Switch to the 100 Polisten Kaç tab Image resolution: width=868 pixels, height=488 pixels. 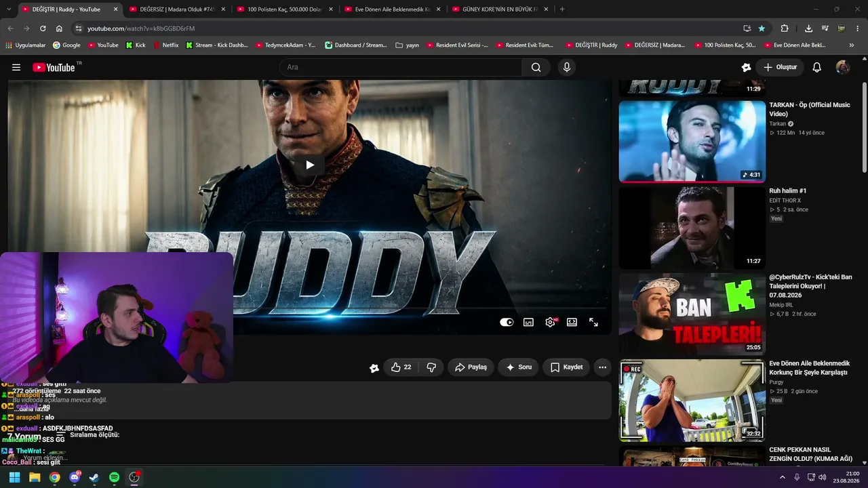(x=284, y=9)
